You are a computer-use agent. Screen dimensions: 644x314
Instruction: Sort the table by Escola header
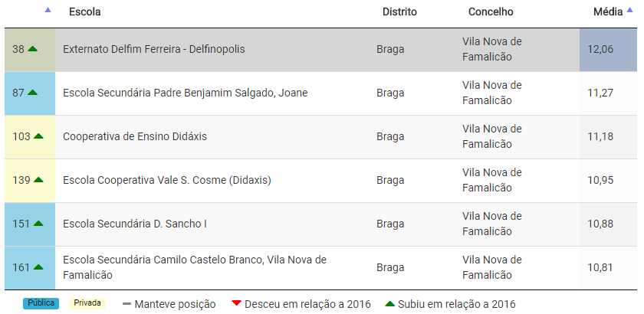click(84, 12)
